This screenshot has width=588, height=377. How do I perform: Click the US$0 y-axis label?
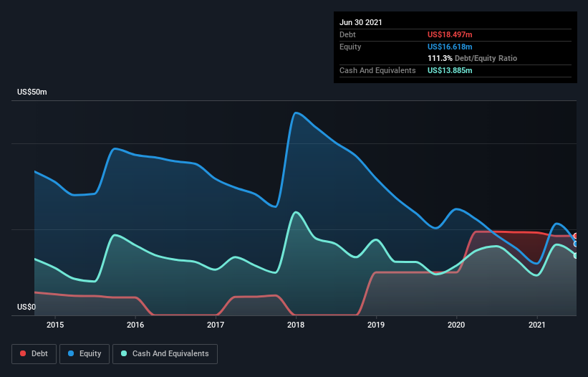click(x=26, y=307)
